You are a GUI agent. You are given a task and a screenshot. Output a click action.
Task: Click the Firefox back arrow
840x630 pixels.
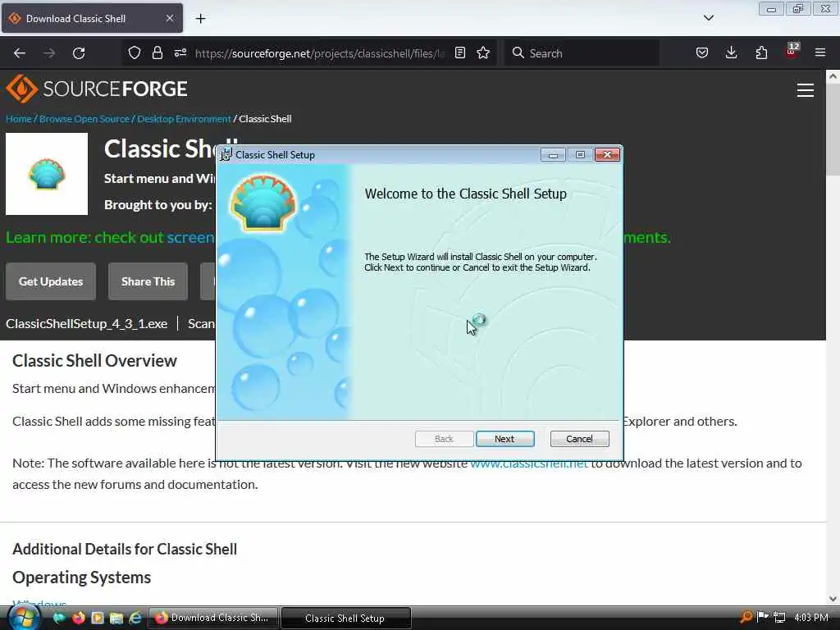point(20,53)
